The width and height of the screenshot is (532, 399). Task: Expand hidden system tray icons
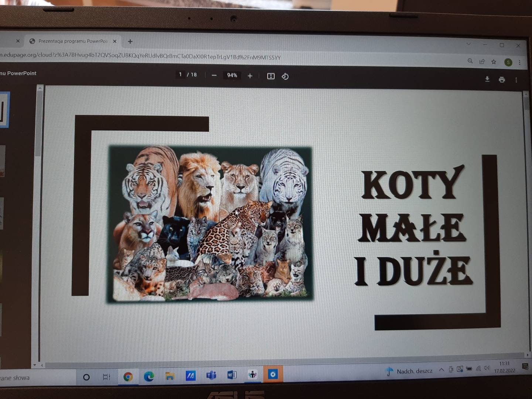pyautogui.click(x=441, y=370)
